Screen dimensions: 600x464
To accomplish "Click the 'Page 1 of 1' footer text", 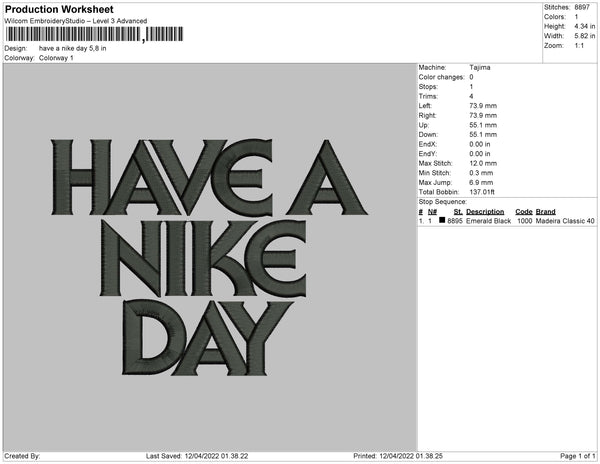I will coord(578,456).
